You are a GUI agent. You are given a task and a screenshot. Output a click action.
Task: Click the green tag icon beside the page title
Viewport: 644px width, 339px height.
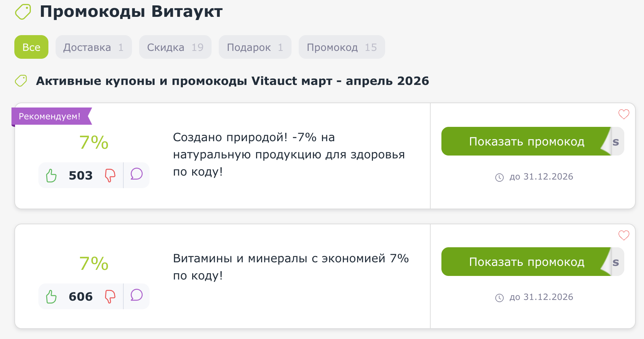click(x=22, y=11)
